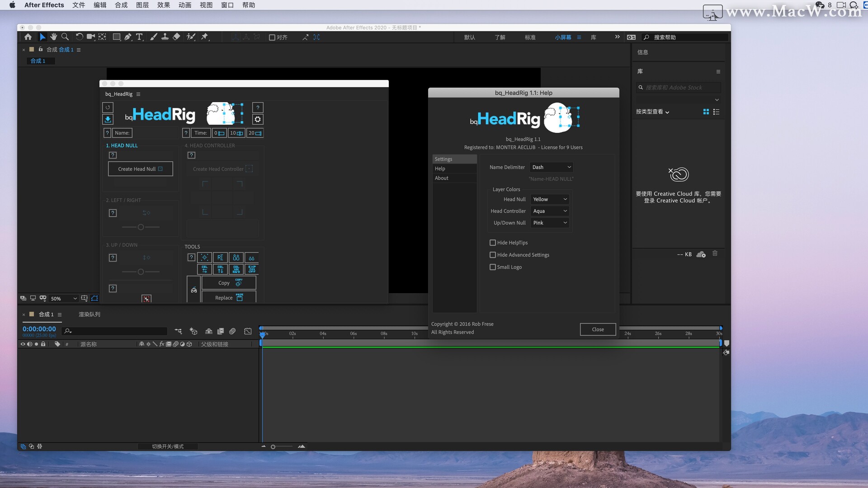Select the Clone Stamp tool
Image resolution: width=868 pixels, height=488 pixels.
tap(165, 37)
